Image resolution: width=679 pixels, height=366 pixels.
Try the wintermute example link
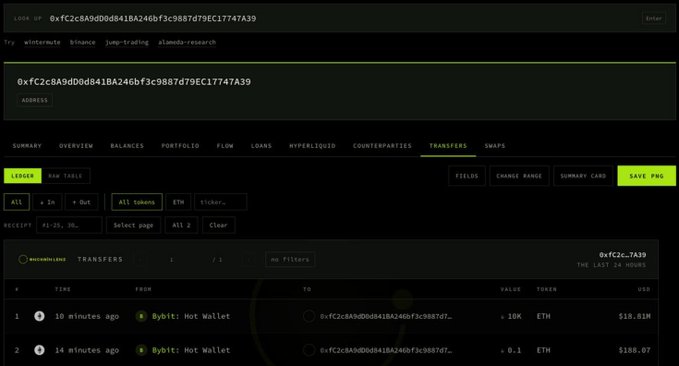pos(42,42)
